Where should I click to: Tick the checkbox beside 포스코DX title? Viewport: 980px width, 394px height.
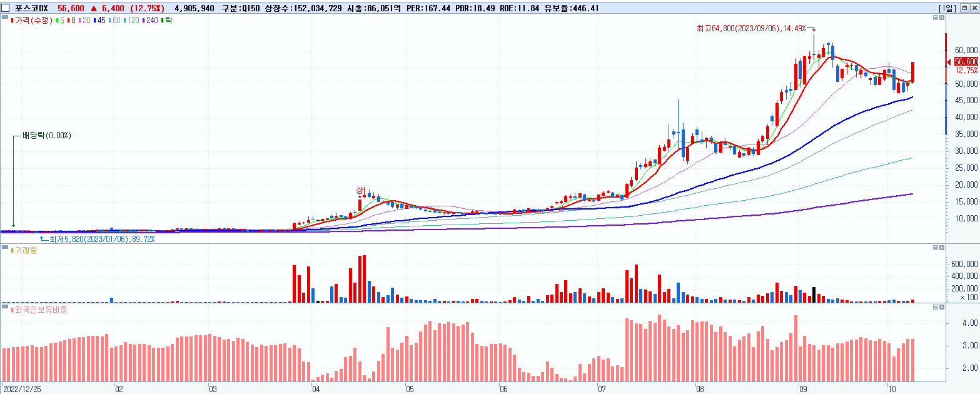(x=6, y=8)
